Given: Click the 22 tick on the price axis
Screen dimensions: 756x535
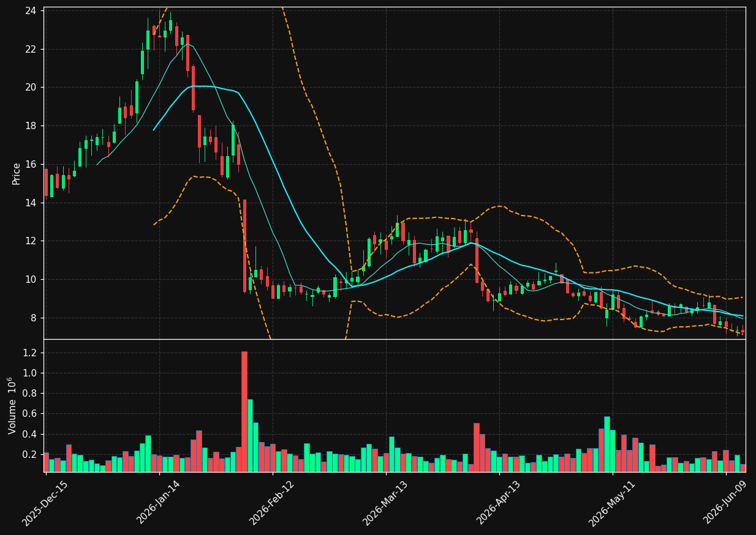Looking at the screenshot, I should coord(31,49).
